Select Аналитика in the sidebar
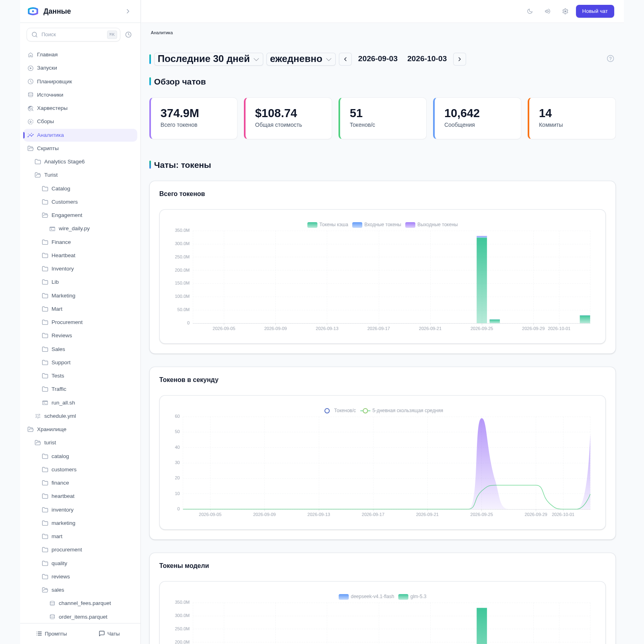Screen dimensions: 644x644 point(80,135)
